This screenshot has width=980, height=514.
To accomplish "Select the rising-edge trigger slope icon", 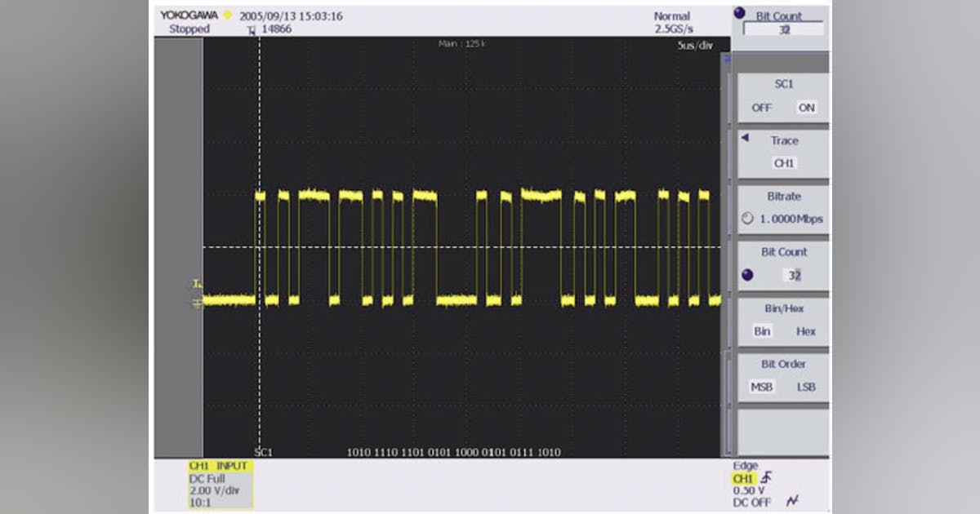I will pyautogui.click(x=766, y=478).
